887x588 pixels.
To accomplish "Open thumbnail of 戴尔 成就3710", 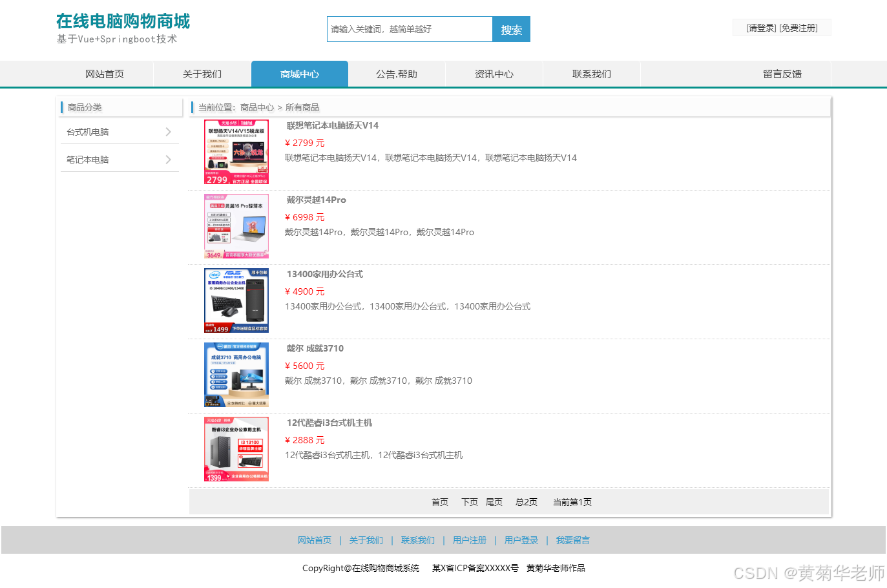I will tap(236, 375).
